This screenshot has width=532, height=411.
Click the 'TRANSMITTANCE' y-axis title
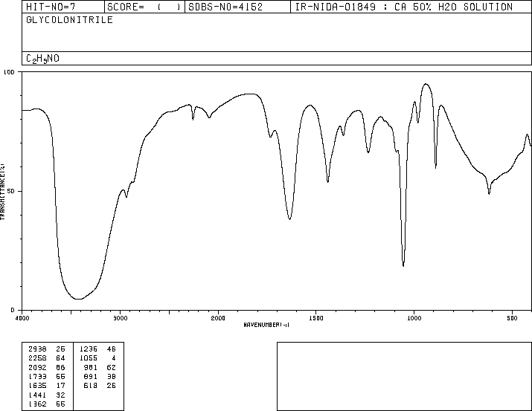click(2, 192)
